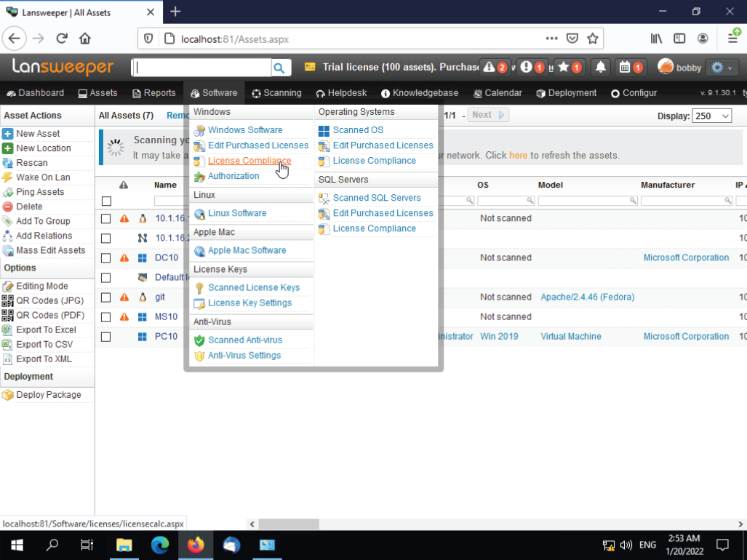The image size is (747, 560).
Task: Tick checkbox for PC10 row
Action: 105,337
